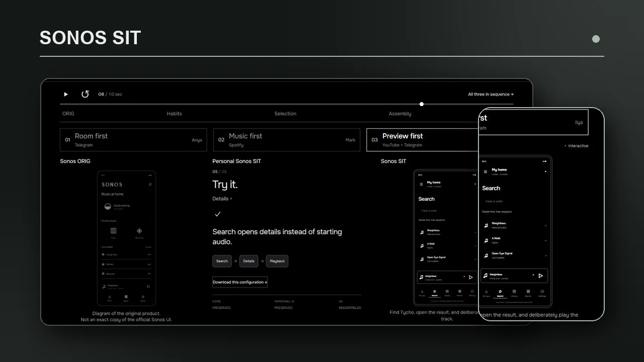Click the Quiet evening half-circle icon in the ORIG phone

tap(107, 207)
